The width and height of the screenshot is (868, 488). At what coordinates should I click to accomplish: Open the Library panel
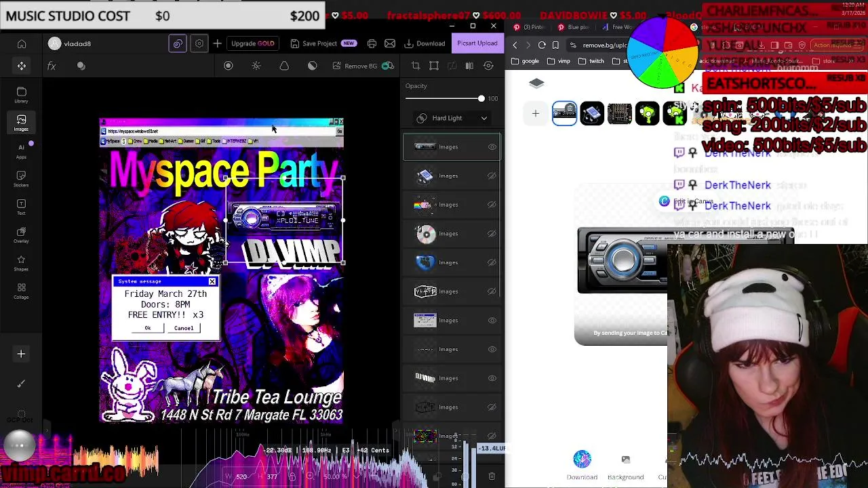click(x=22, y=95)
